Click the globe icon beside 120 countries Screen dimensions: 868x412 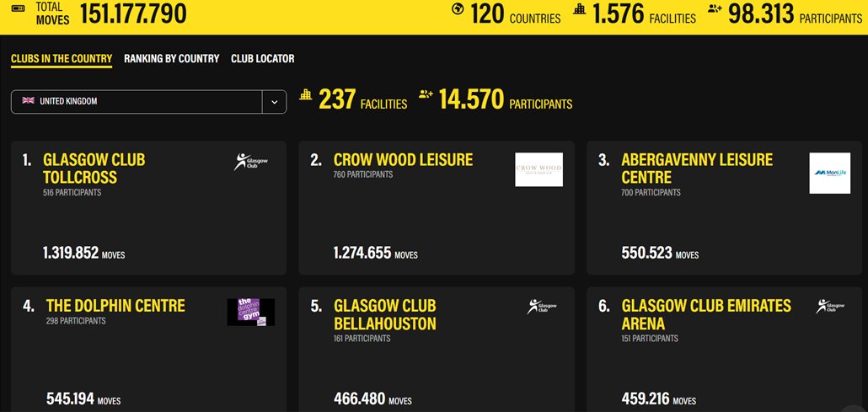[458, 9]
